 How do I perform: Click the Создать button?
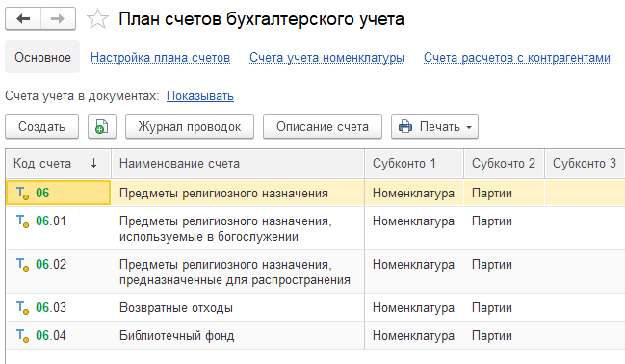point(41,127)
